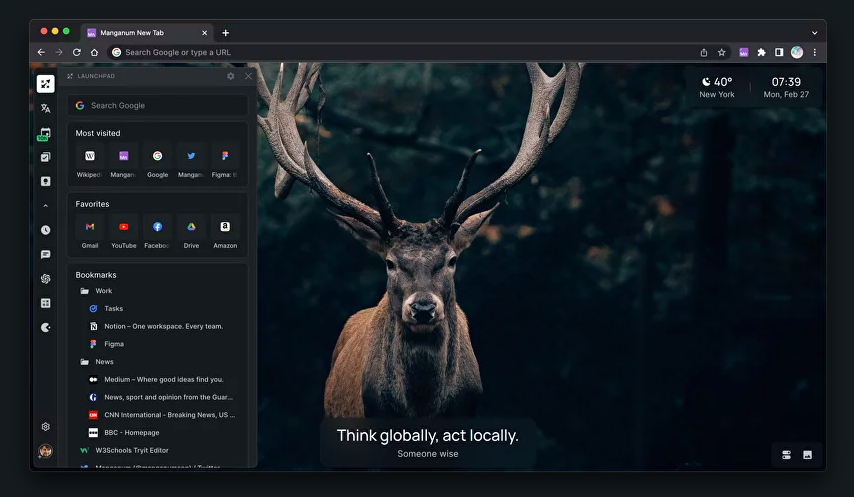
Task: Toggle the browser side panel
Action: click(779, 52)
